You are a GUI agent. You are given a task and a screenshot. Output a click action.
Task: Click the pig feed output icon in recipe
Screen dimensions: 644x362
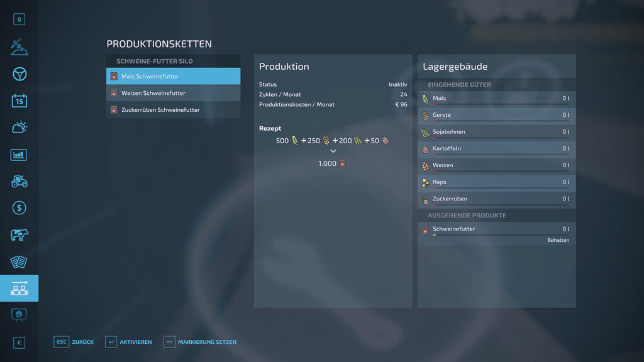click(343, 163)
